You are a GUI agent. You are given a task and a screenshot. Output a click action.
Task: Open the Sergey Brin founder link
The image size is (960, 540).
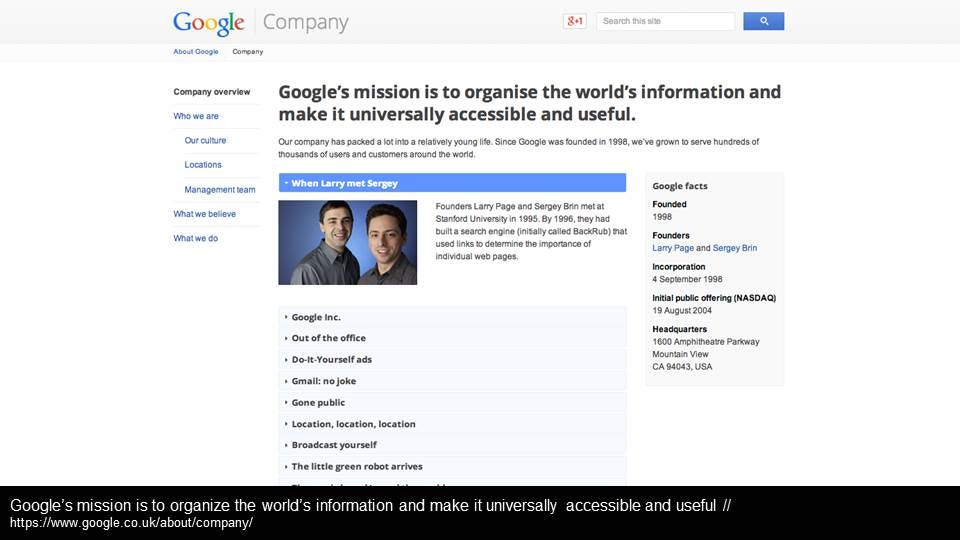(735, 248)
